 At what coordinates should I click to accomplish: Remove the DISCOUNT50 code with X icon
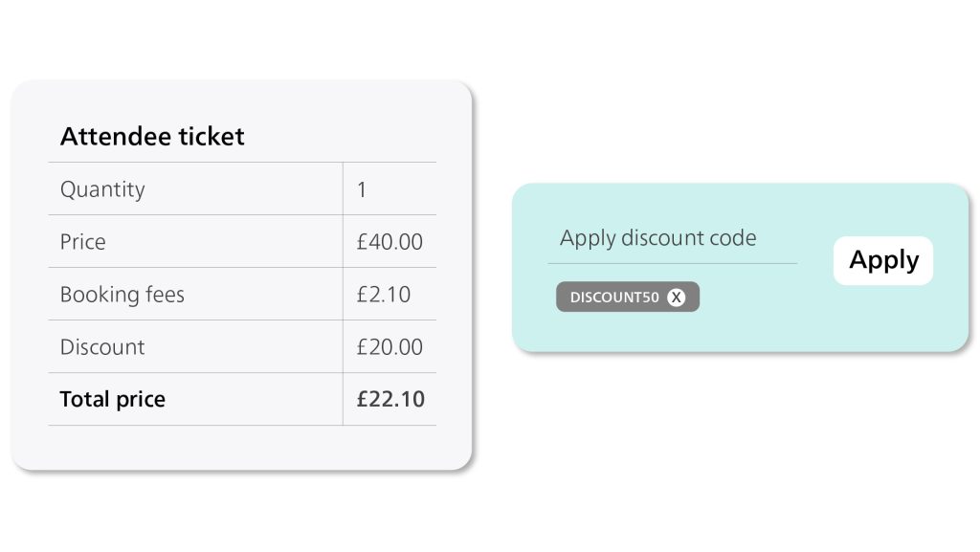click(x=676, y=298)
